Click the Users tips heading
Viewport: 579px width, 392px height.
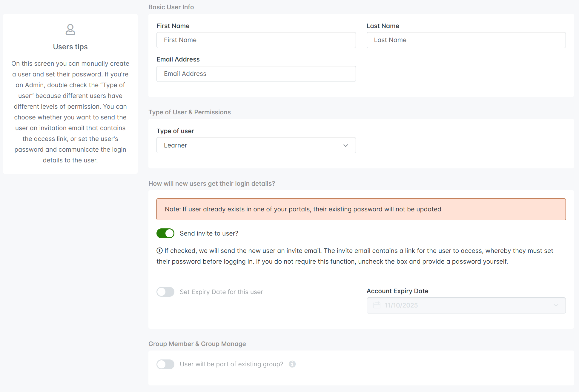[x=70, y=47]
